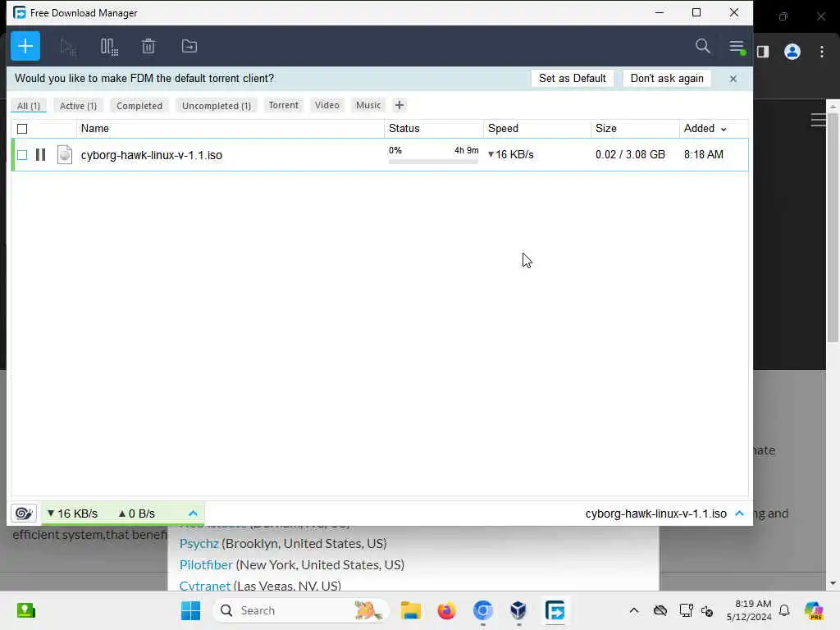Sort by Added column arrow
Viewport: 840px width, 630px height.
click(x=724, y=129)
